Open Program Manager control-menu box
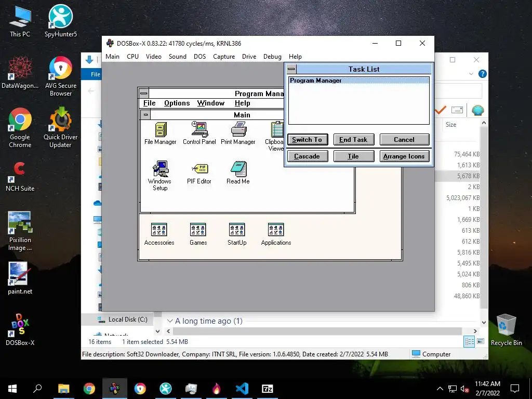The image size is (532, 399). (144, 94)
